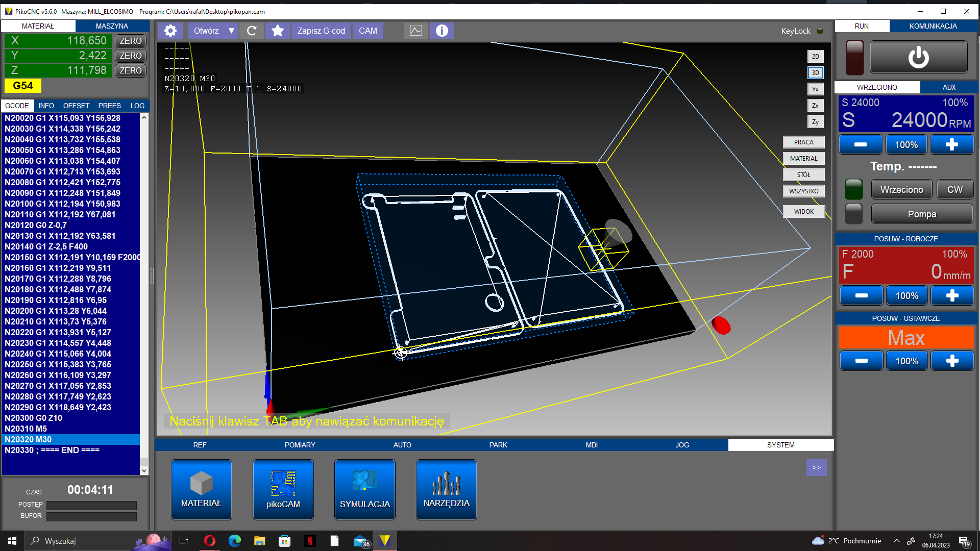Switch view to 3D mode
The image size is (980, 551).
tap(815, 72)
